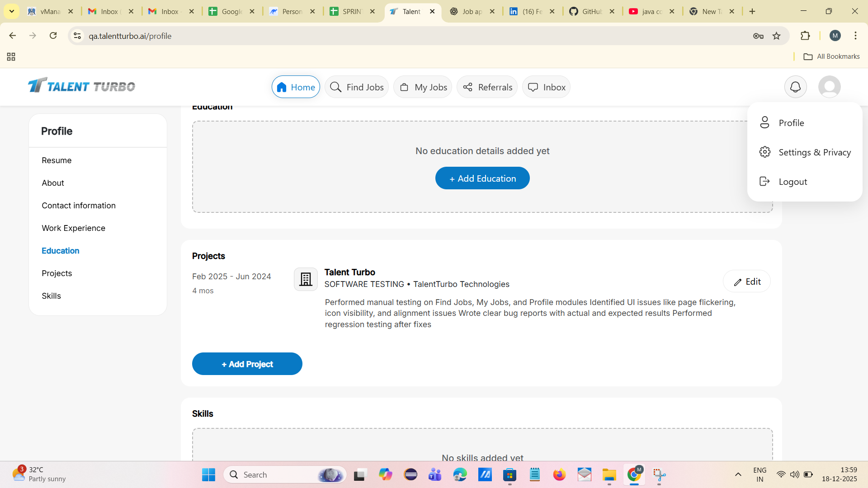
Task: Open Copilot from the taskbar
Action: [385, 474]
